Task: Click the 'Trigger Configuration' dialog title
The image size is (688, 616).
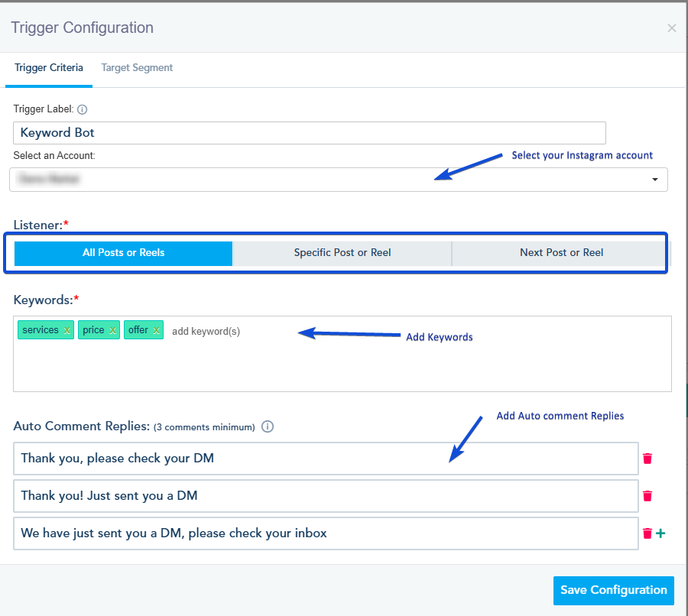Action: (82, 28)
